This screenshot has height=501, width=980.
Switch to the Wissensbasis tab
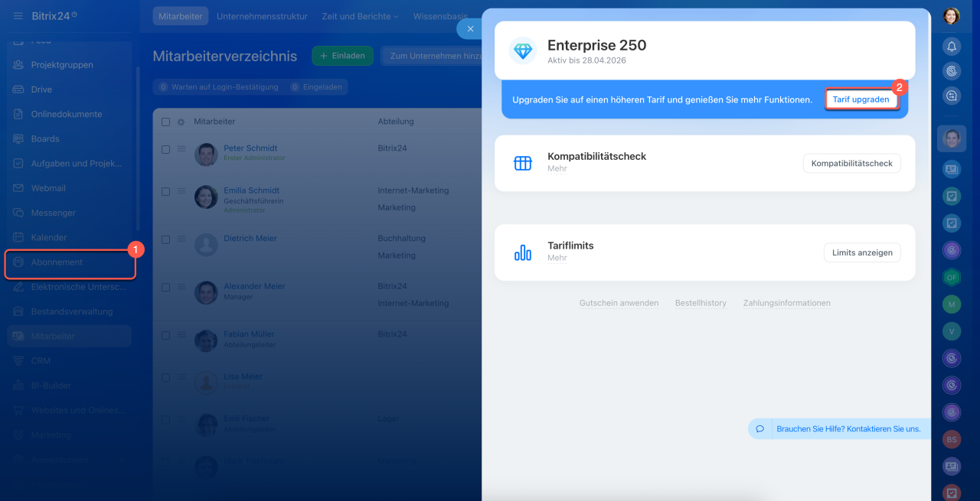click(440, 16)
